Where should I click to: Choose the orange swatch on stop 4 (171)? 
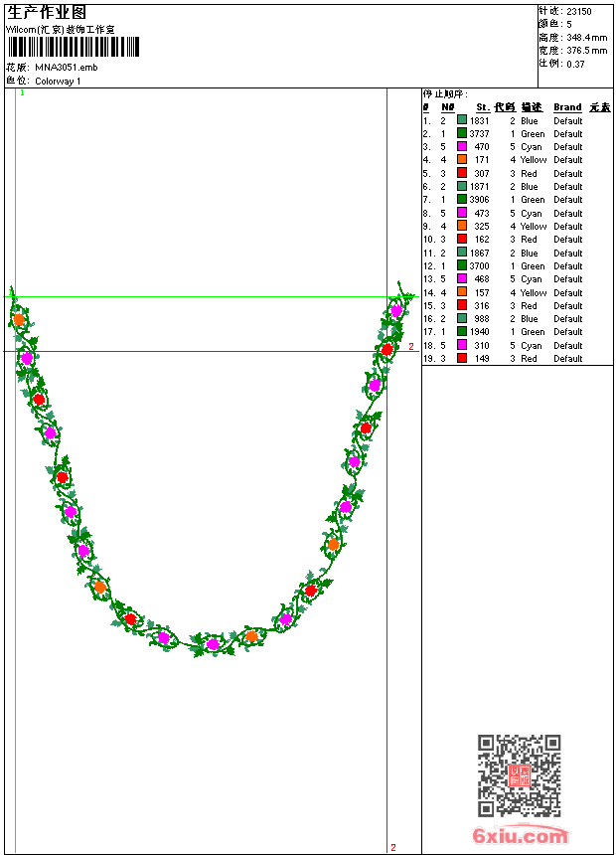point(462,160)
